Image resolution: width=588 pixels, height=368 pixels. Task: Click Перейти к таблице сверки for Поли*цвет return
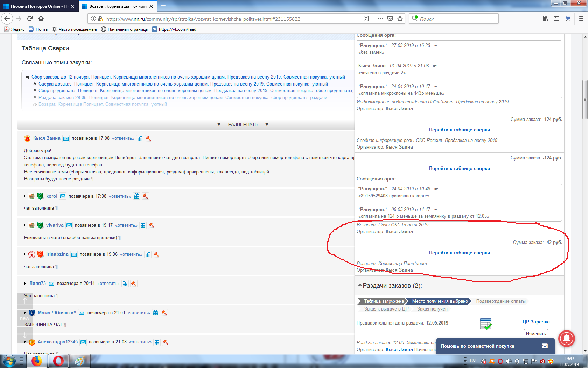point(459,253)
